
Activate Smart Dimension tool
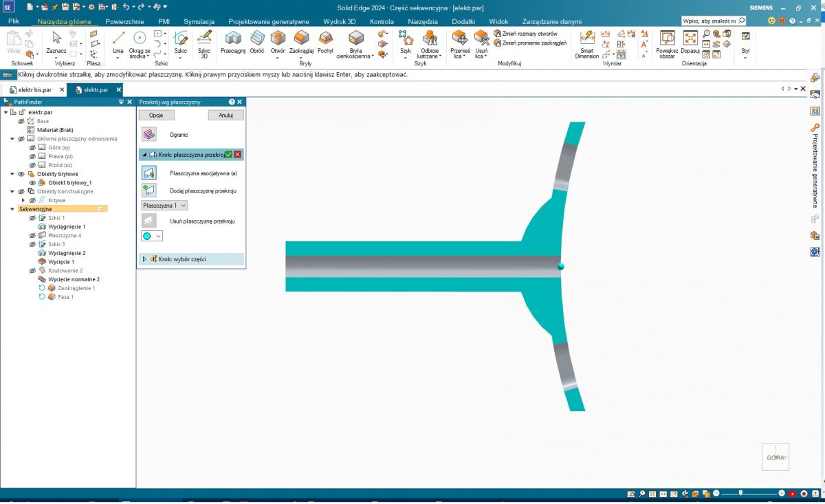587,44
